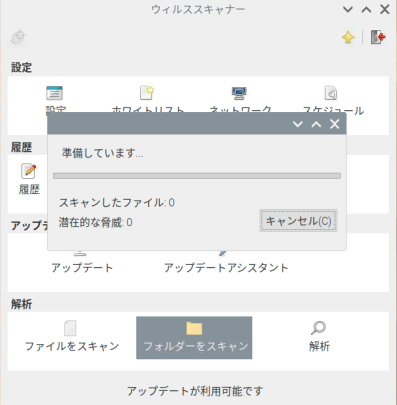The height and width of the screenshot is (405, 397).
Task: Click アップデートが利用可能です status message
Action: click(x=195, y=391)
